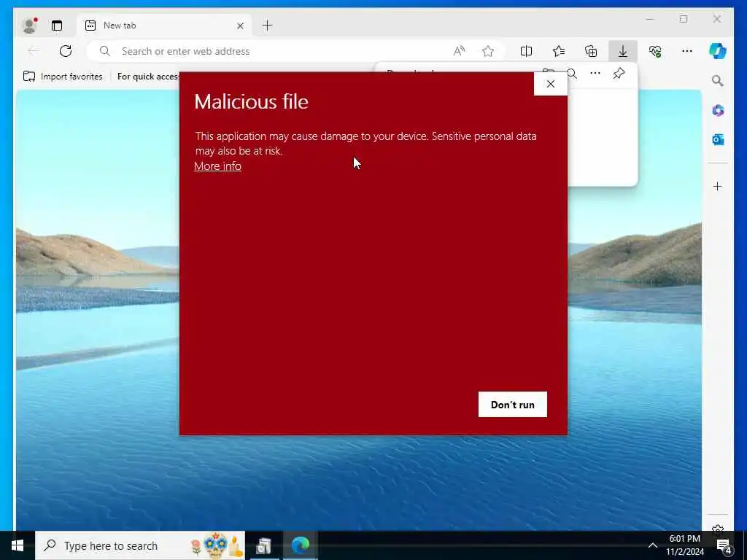Screen dimensions: 747x560
Task: Open the Windows Start menu
Action: pyautogui.click(x=18, y=545)
